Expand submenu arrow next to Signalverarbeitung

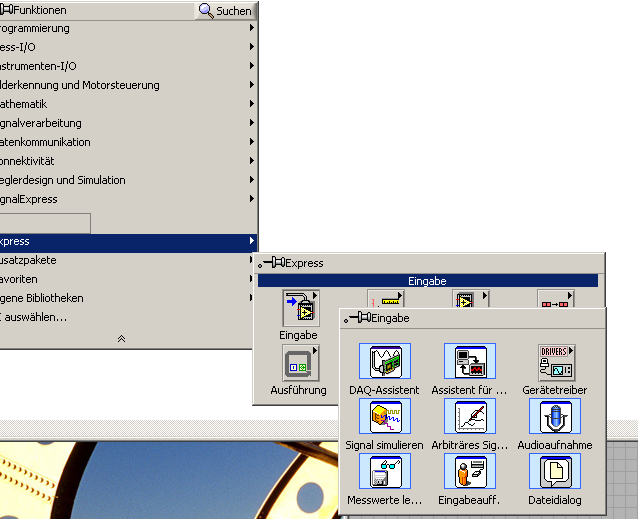[x=252, y=122]
